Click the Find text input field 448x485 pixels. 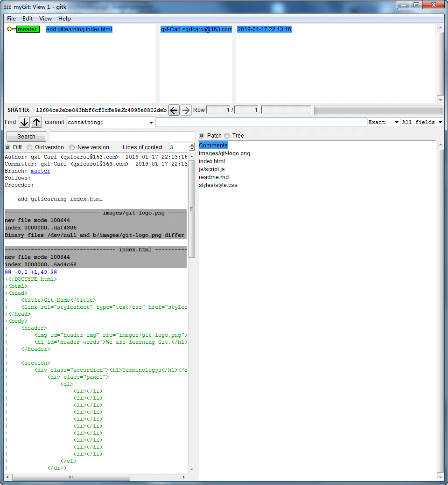[261, 122]
